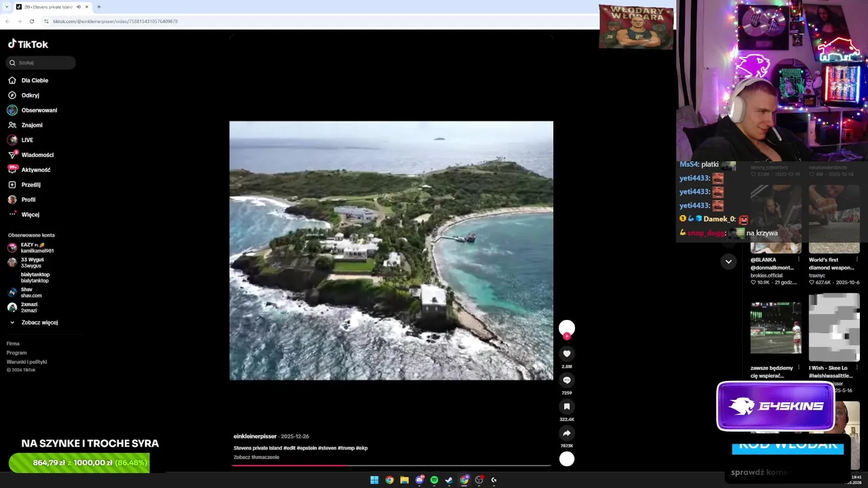
Task: Open options menu of zawsze będziemy video
Action: coord(798,368)
